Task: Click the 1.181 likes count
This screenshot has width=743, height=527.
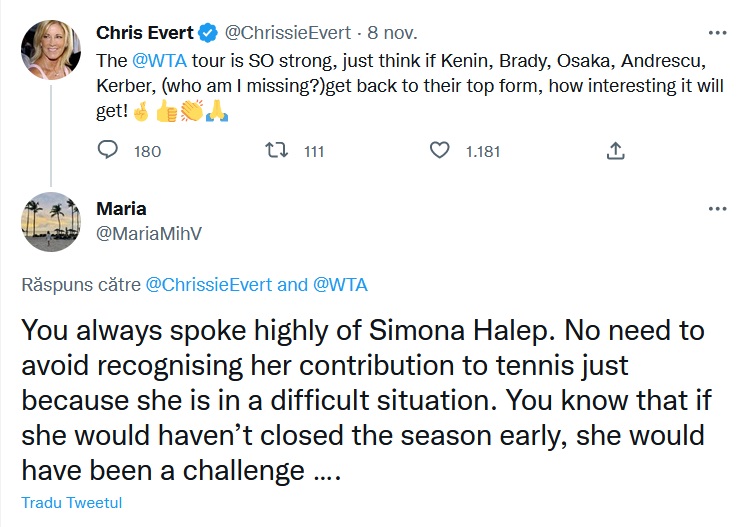Action: point(483,152)
